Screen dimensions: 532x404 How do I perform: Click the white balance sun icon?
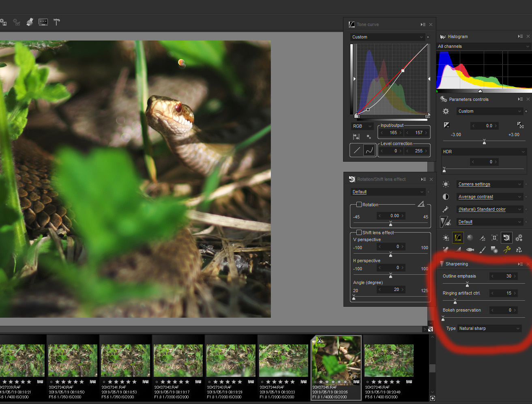(x=446, y=184)
